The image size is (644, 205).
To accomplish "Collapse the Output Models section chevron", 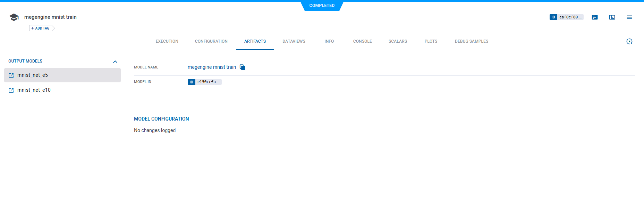I will click(x=115, y=61).
